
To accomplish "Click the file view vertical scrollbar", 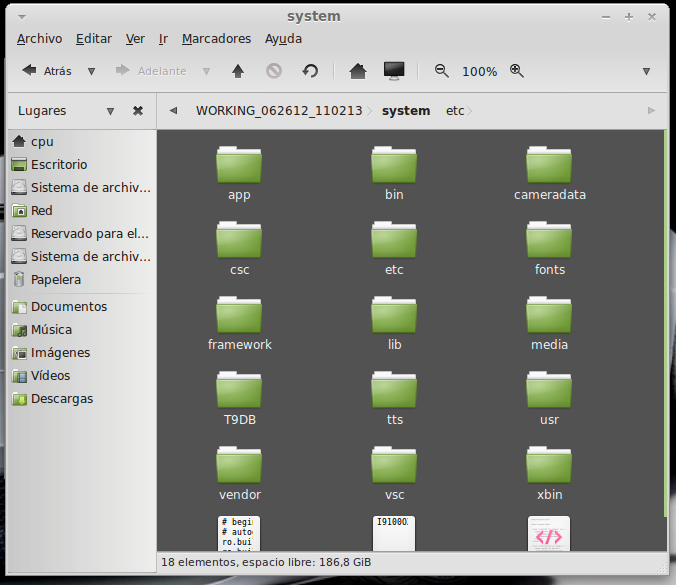I will (665, 323).
